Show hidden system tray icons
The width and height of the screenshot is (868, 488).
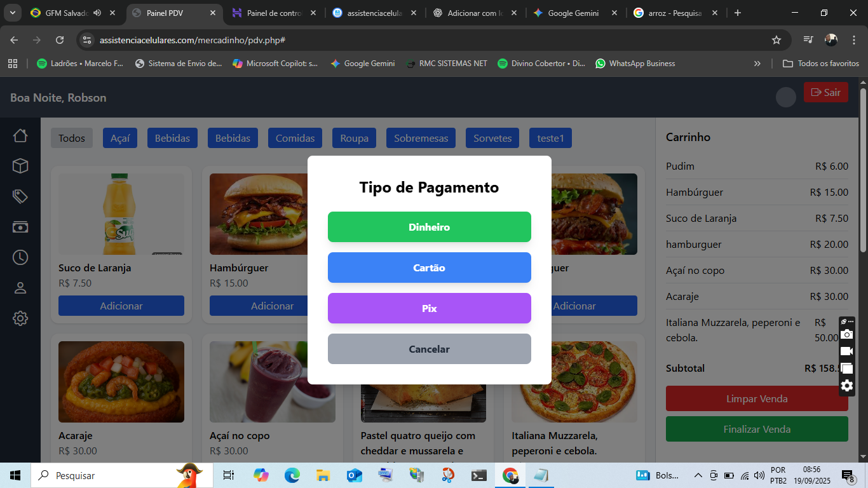tap(698, 475)
